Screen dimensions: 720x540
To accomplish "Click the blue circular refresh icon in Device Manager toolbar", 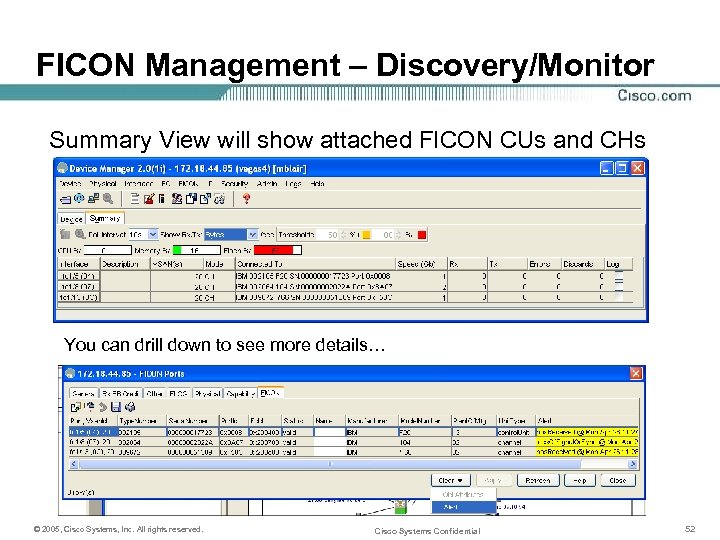I will click(x=79, y=198).
